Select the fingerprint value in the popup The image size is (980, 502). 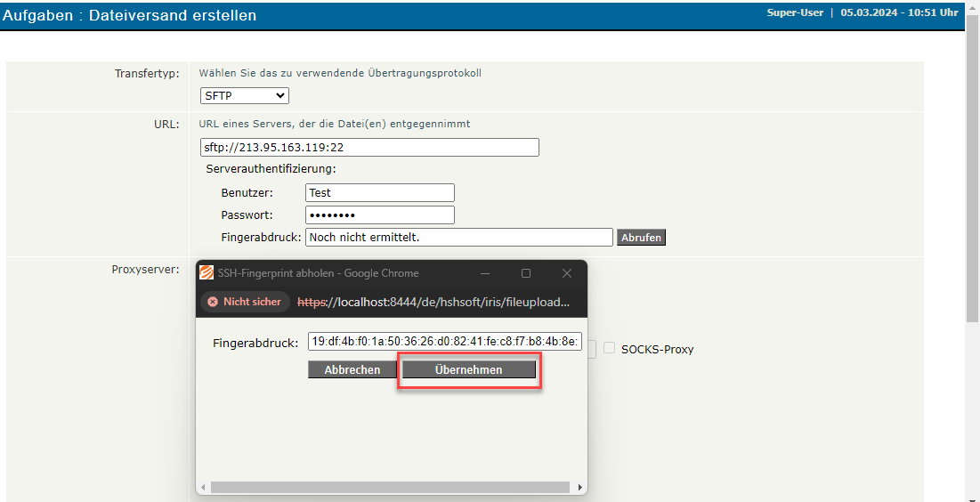point(444,343)
